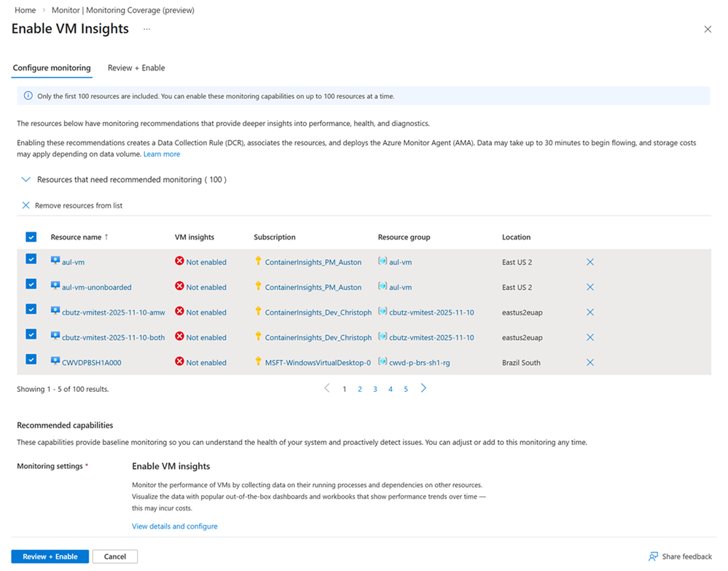Click VM icon beside cbutz-vmitest-2025-11-10-both

click(x=55, y=336)
